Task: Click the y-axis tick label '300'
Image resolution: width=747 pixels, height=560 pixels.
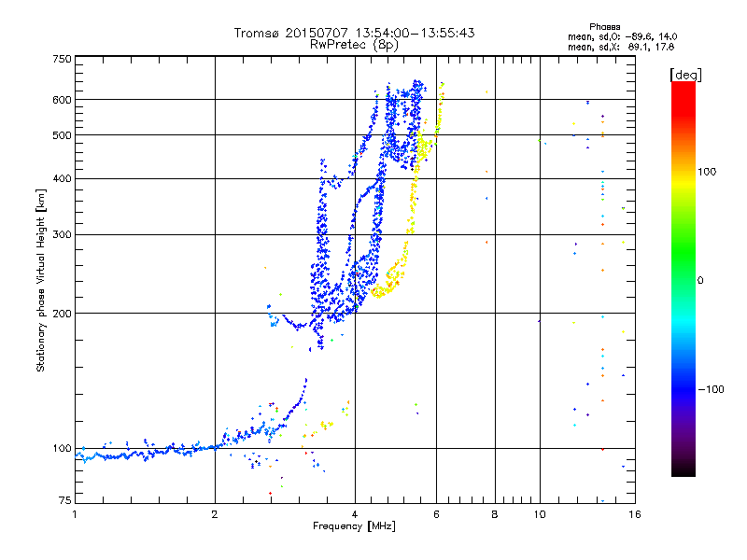Action: click(x=62, y=235)
